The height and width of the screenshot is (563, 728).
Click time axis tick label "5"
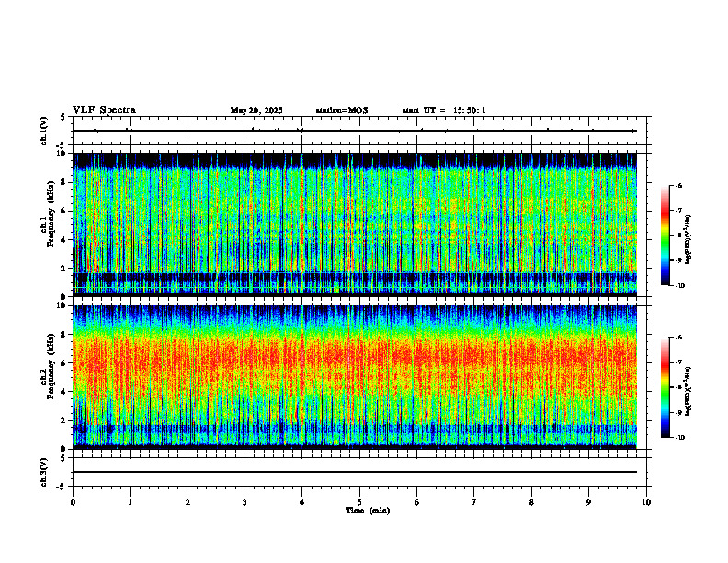(359, 502)
